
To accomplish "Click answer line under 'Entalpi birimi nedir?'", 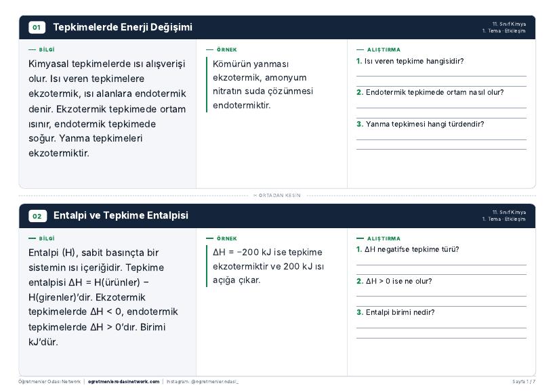I will [x=441, y=328].
